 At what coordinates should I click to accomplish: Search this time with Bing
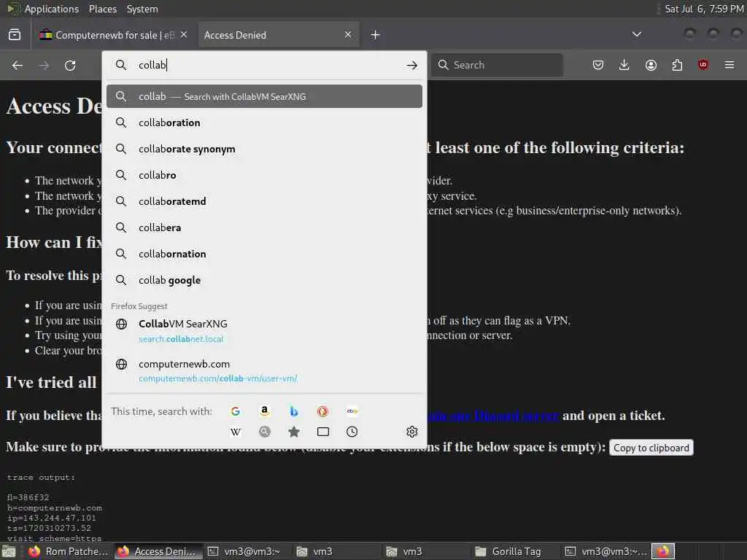click(x=294, y=411)
